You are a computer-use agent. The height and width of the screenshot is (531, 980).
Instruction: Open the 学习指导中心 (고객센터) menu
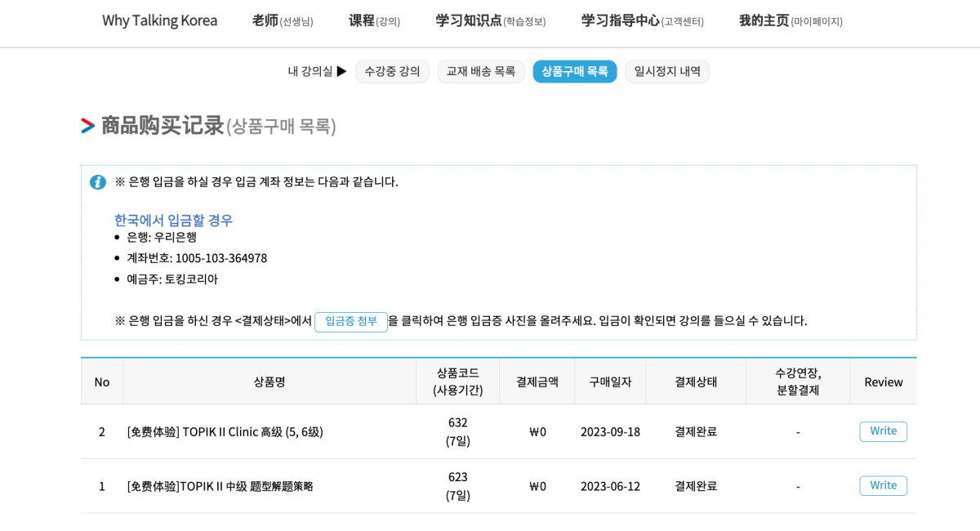click(642, 20)
